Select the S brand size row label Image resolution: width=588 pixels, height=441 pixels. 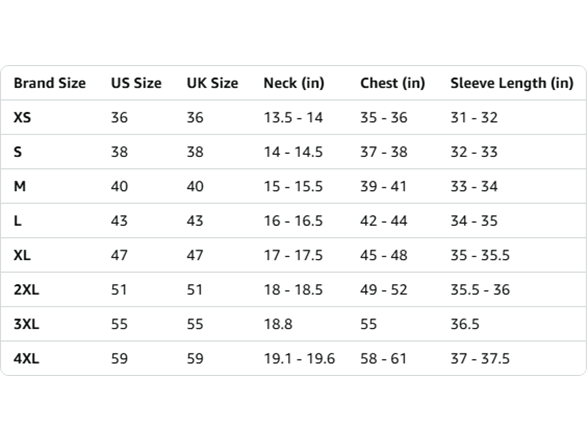coord(18,152)
